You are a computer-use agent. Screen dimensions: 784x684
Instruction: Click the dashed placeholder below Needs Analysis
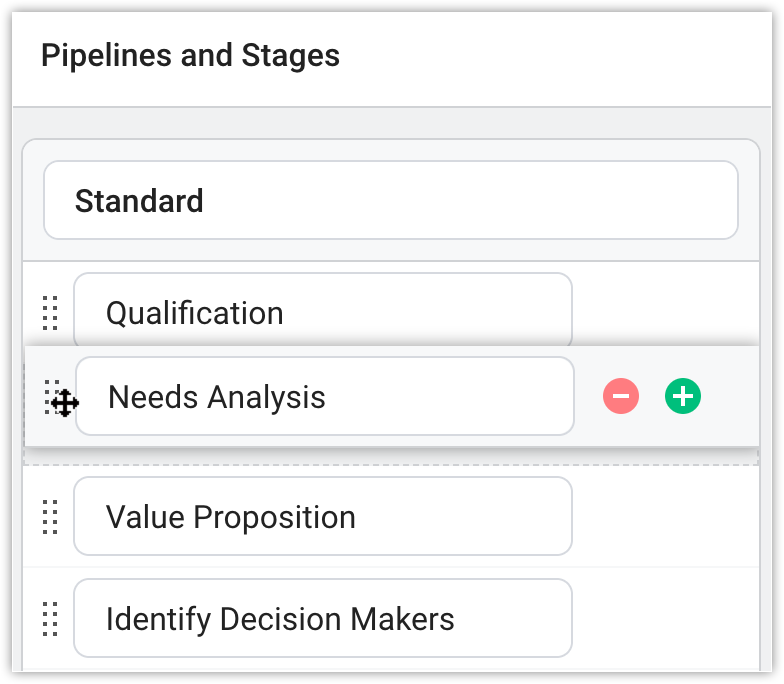(x=390, y=456)
